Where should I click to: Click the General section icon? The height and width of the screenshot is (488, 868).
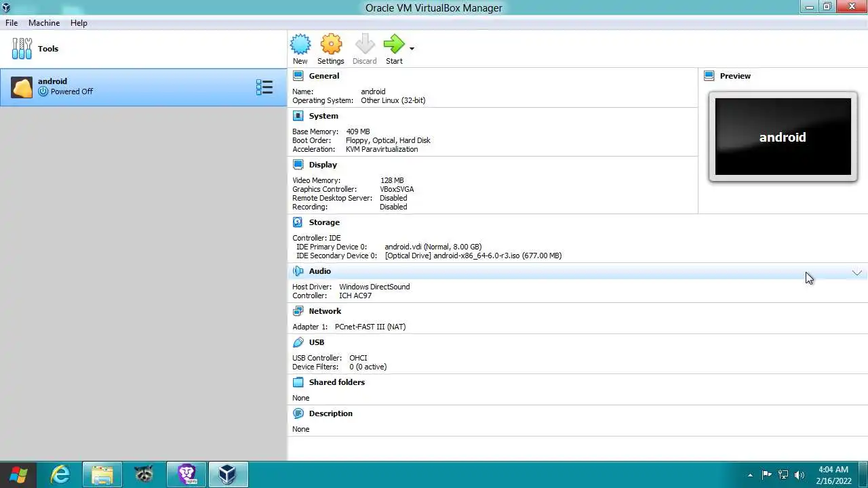tap(298, 76)
